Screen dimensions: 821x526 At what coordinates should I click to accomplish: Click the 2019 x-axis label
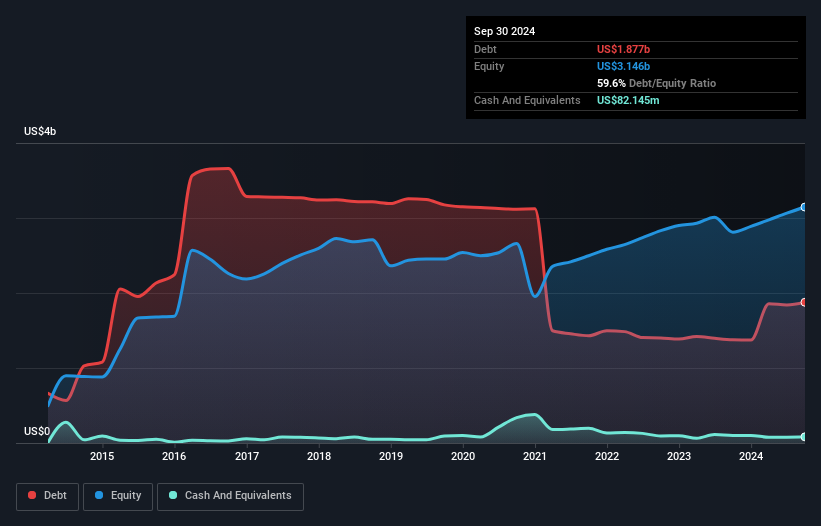[x=391, y=456]
